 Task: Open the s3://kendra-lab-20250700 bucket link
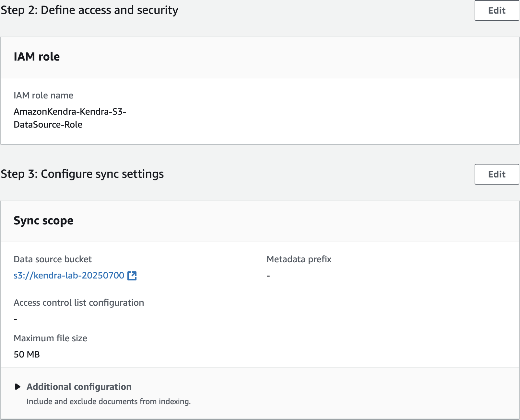69,276
